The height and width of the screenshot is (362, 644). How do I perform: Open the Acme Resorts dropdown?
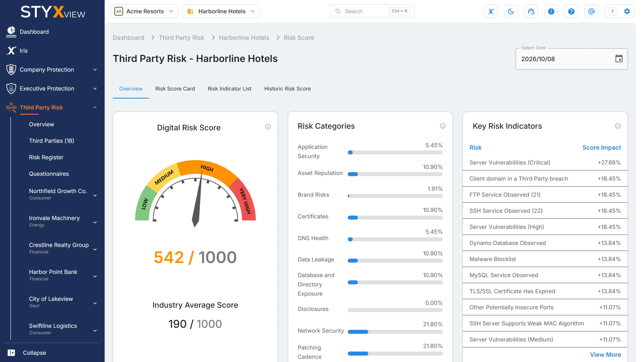pyautogui.click(x=144, y=11)
